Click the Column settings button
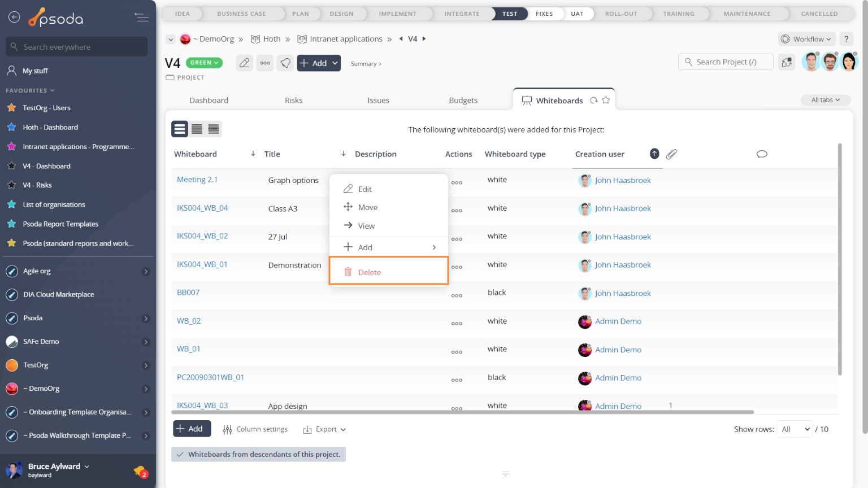 [x=255, y=429]
